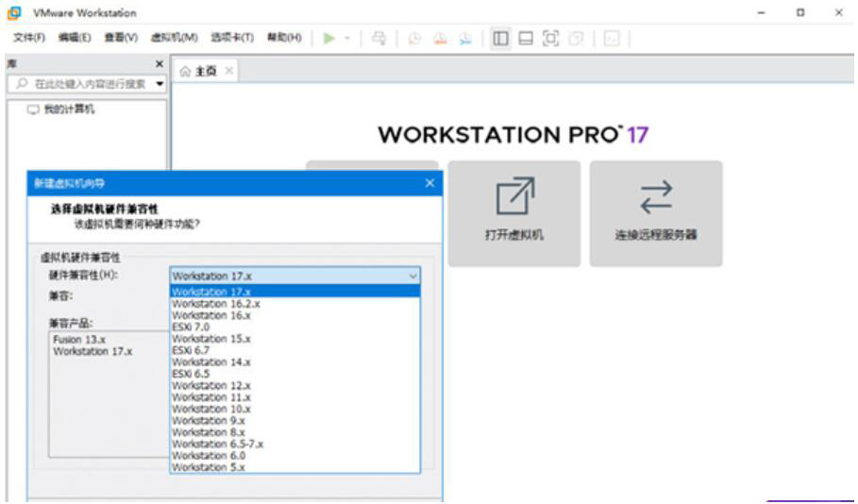Viewport: 858px width, 504px height.
Task: Open the 帮助(H) menu
Action: click(x=284, y=38)
